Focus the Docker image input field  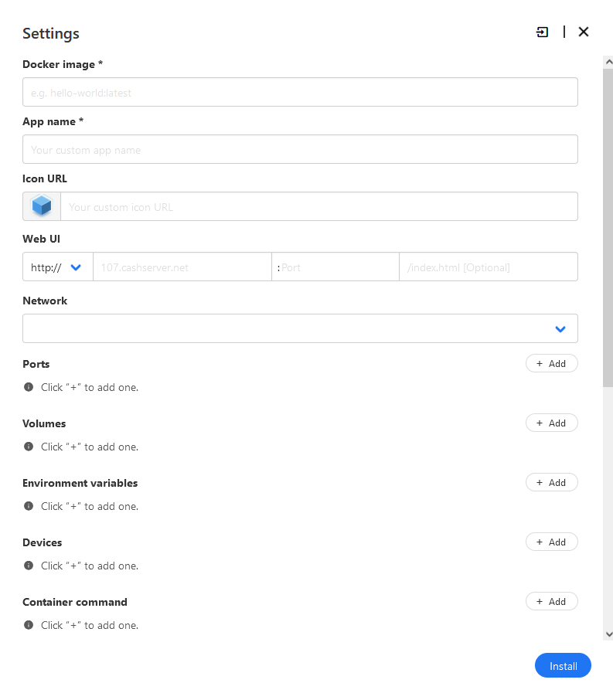point(300,93)
